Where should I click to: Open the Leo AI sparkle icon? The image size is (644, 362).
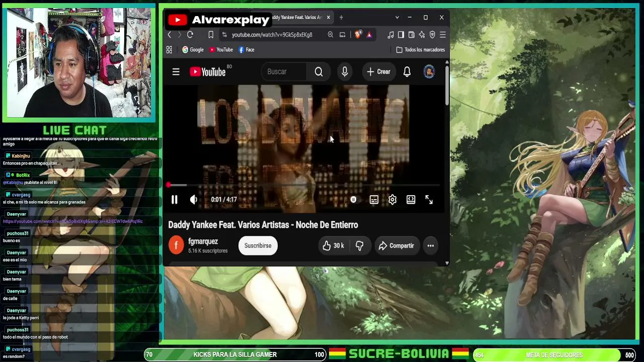coord(422,35)
